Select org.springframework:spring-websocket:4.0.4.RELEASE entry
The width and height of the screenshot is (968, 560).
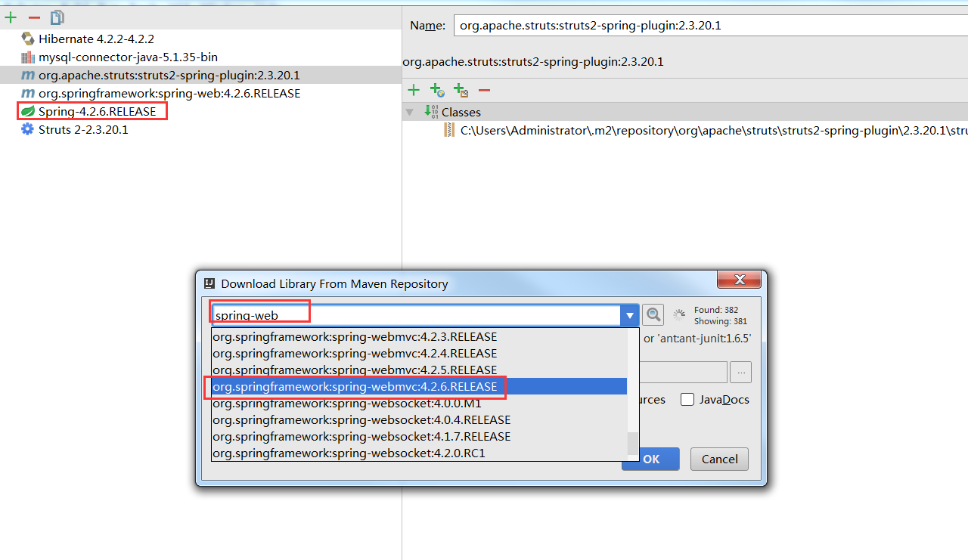[x=420, y=419]
